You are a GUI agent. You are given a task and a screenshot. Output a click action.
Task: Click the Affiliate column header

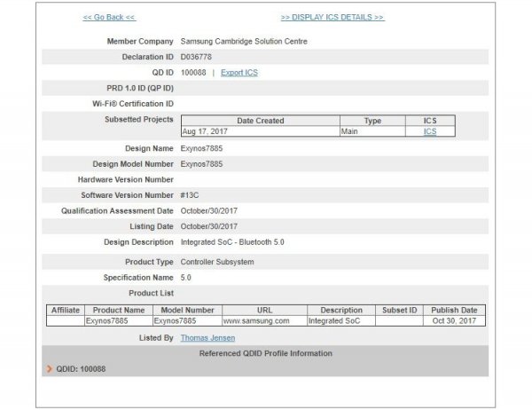coord(66,310)
